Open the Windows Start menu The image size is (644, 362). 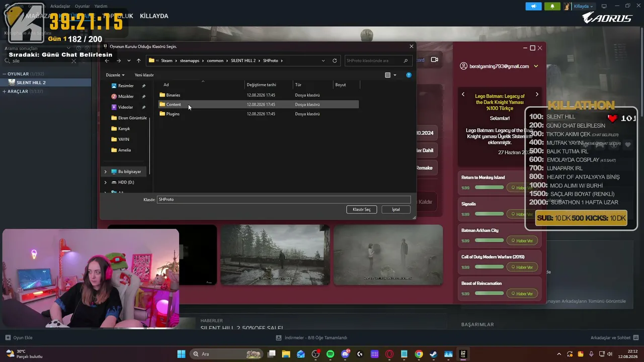click(181, 354)
